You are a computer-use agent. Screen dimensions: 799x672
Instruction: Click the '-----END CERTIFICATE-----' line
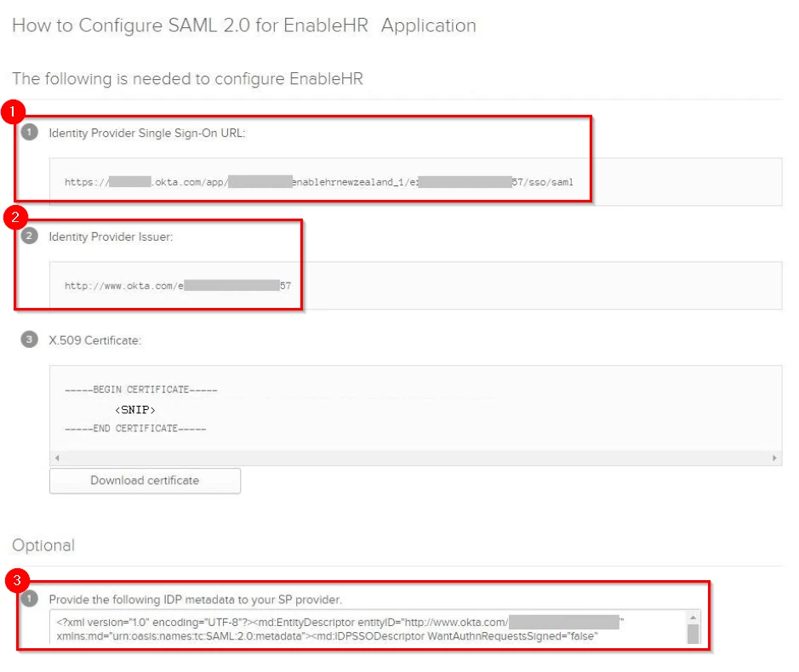[135, 429]
